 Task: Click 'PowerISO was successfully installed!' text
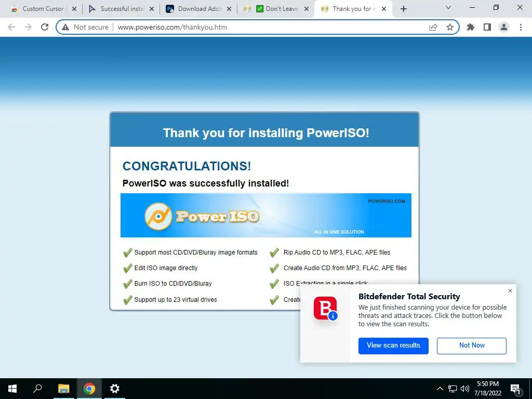coord(206,183)
